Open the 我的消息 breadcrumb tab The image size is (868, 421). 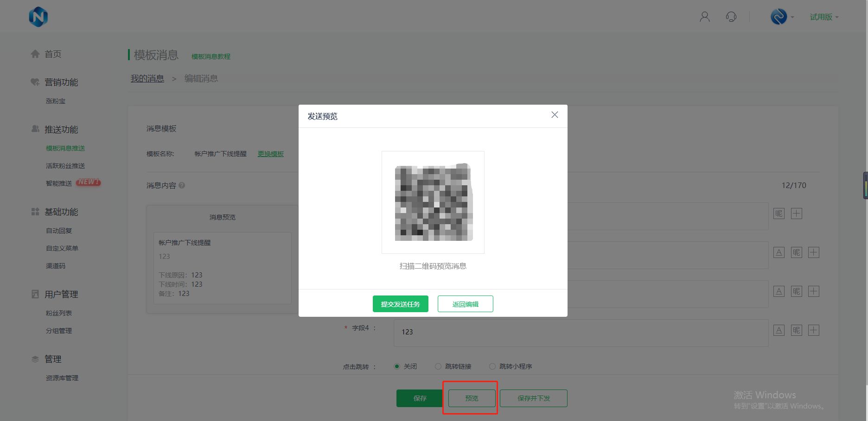pyautogui.click(x=147, y=78)
